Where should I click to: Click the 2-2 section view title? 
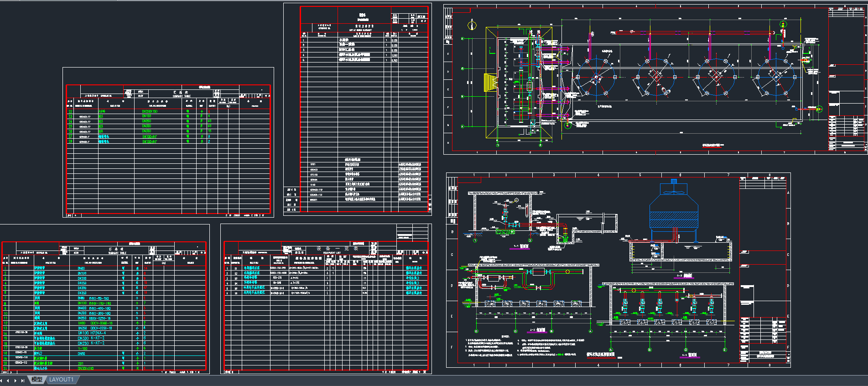pyautogui.click(x=537, y=330)
